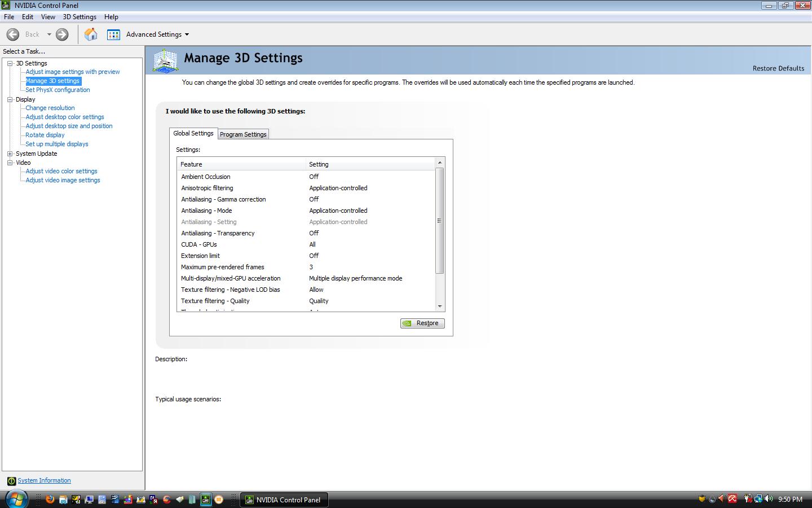Viewport: 812px width, 508px height.
Task: Select the Global Settings tab
Action: (193, 133)
